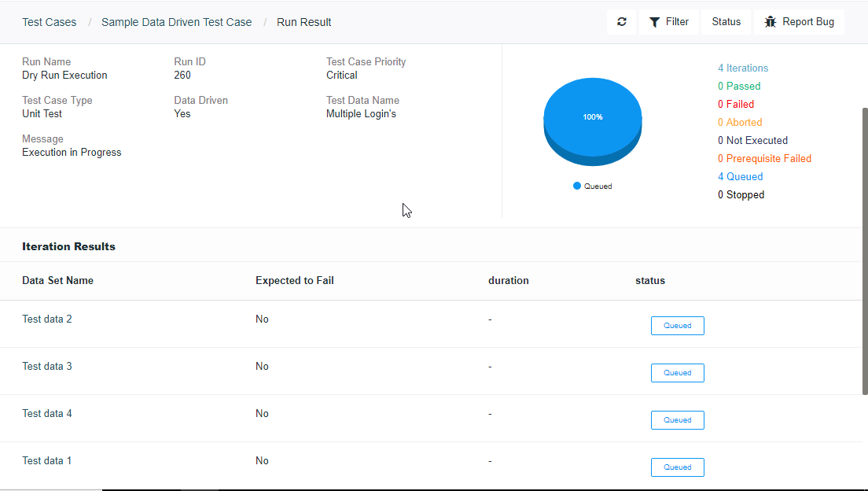Click the Unit Test type value
Image resolution: width=868 pixels, height=491 pixels.
point(42,113)
